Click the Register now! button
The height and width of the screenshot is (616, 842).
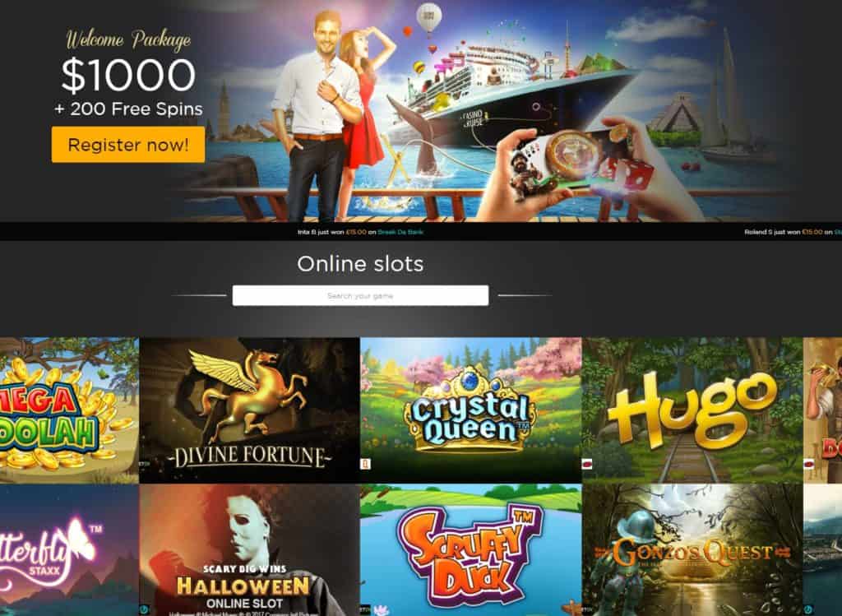[128, 145]
